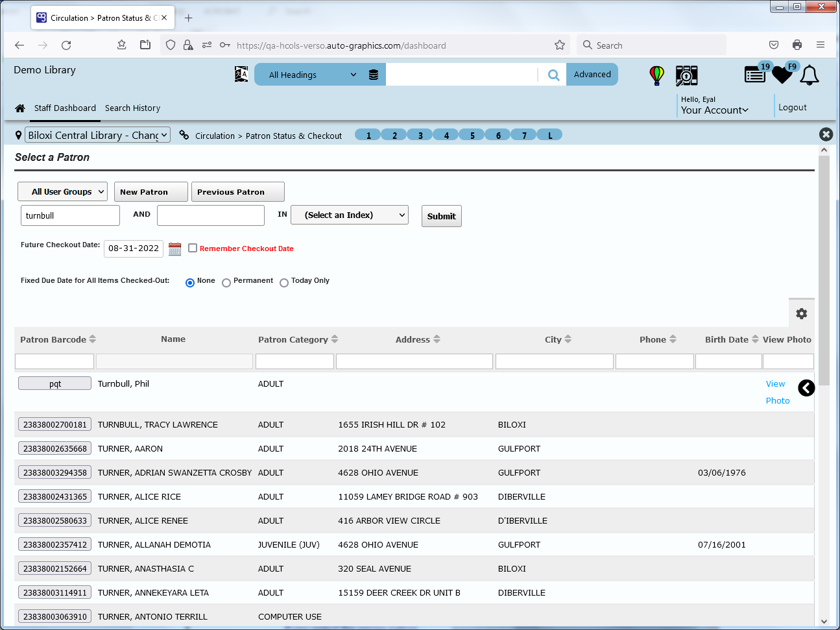
Task: Switch to session tab 2
Action: click(394, 135)
